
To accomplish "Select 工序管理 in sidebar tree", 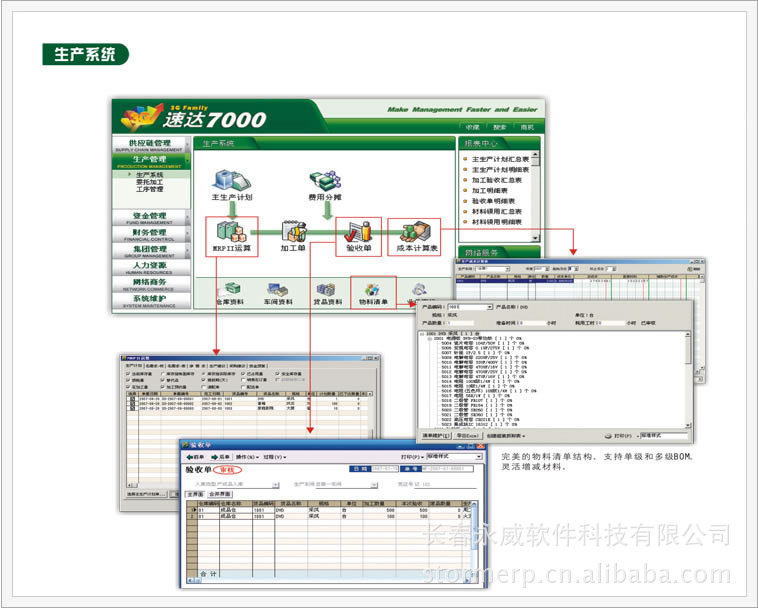I will (x=149, y=189).
